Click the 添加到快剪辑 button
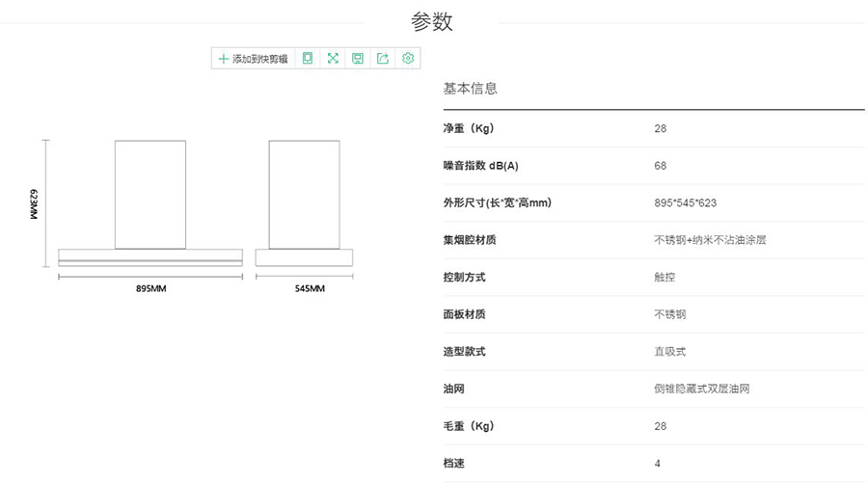Screen dimensions: 868x483 tap(253, 59)
